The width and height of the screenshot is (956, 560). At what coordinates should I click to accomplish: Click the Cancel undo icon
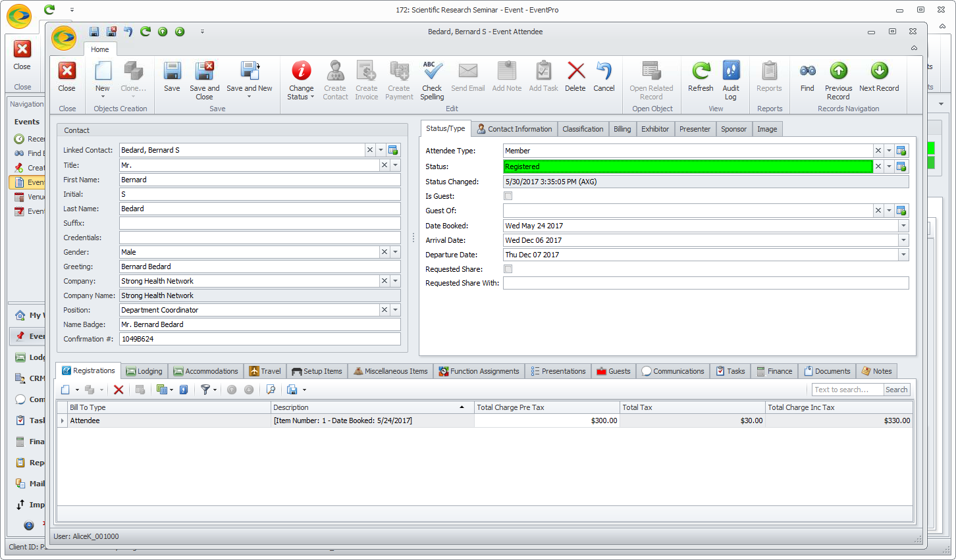tap(604, 70)
